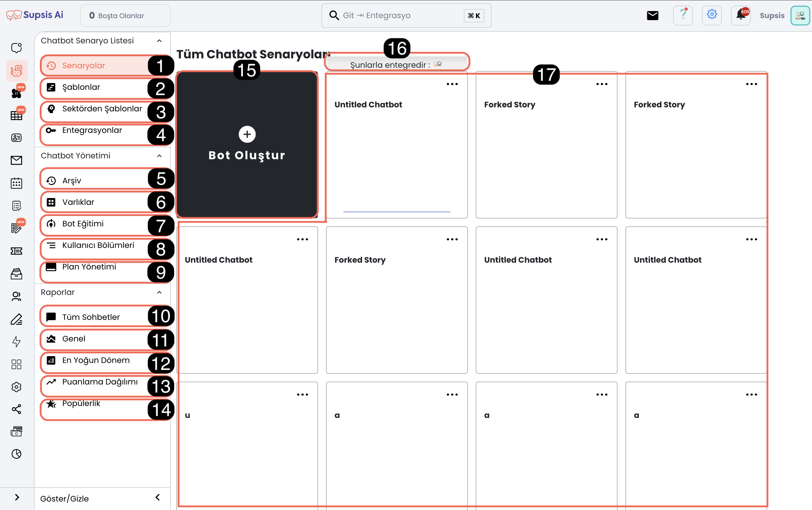Open the checklist tasks icon in left rail
Image resolution: width=812 pixels, height=510 pixels.
[x=16, y=206]
